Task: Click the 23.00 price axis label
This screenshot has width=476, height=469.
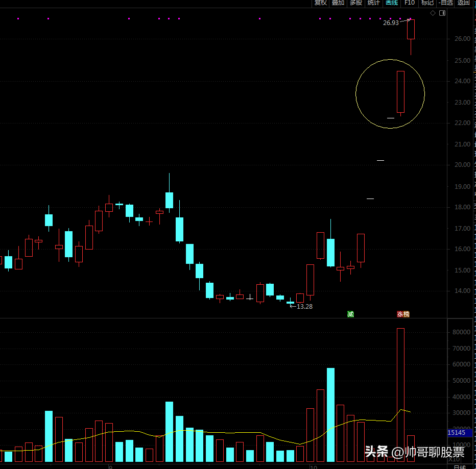Action: 462,102
